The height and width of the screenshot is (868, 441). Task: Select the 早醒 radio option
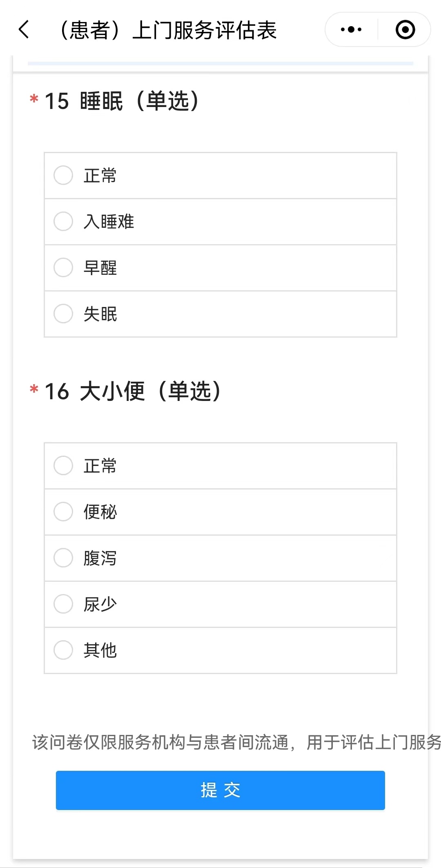pyautogui.click(x=63, y=268)
